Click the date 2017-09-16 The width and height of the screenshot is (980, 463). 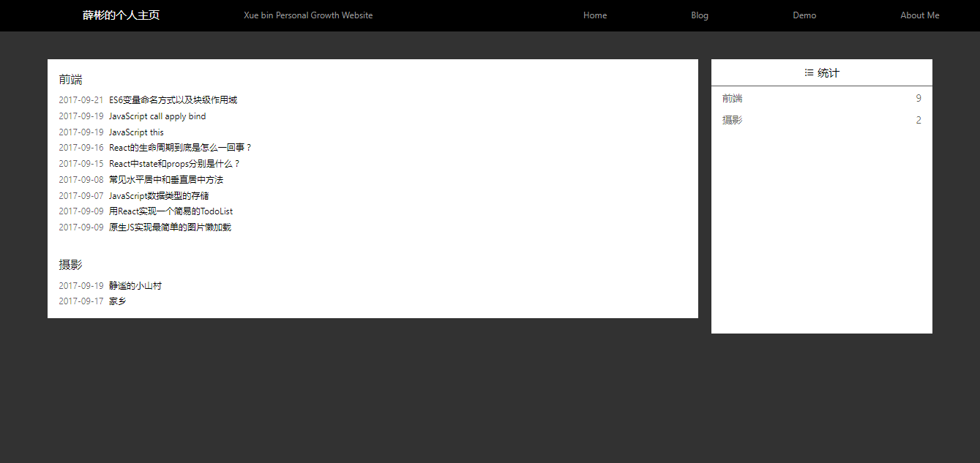click(81, 148)
